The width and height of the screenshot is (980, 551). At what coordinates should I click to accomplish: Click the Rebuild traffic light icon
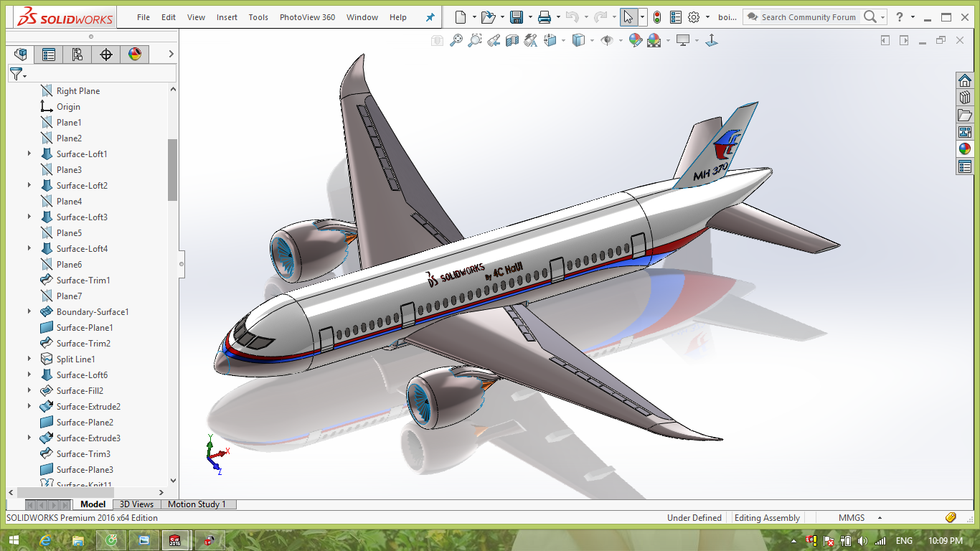[657, 17]
